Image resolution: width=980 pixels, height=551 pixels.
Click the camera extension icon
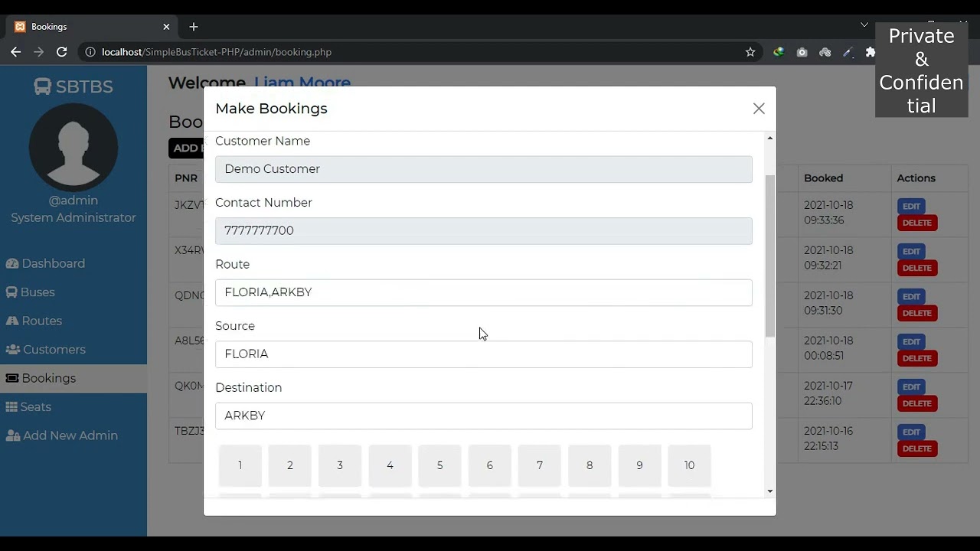point(802,52)
